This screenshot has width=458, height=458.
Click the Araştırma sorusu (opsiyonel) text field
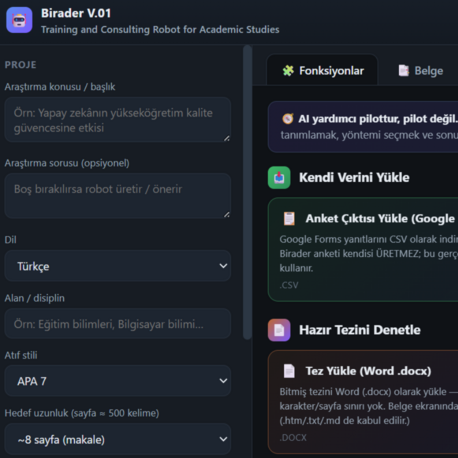[x=118, y=196]
